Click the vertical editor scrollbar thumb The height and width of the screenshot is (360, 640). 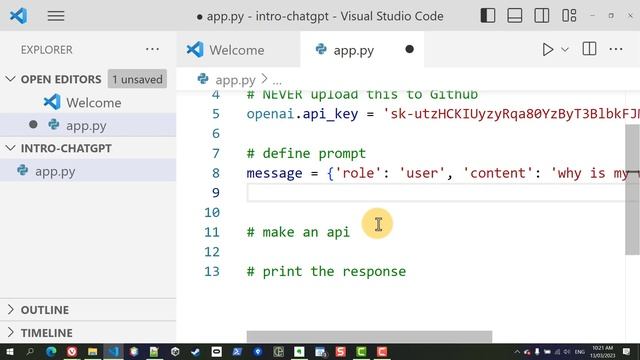pos(632,190)
